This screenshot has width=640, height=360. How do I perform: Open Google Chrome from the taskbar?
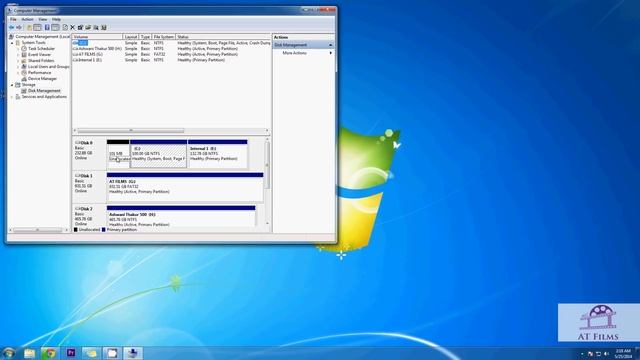[50, 353]
